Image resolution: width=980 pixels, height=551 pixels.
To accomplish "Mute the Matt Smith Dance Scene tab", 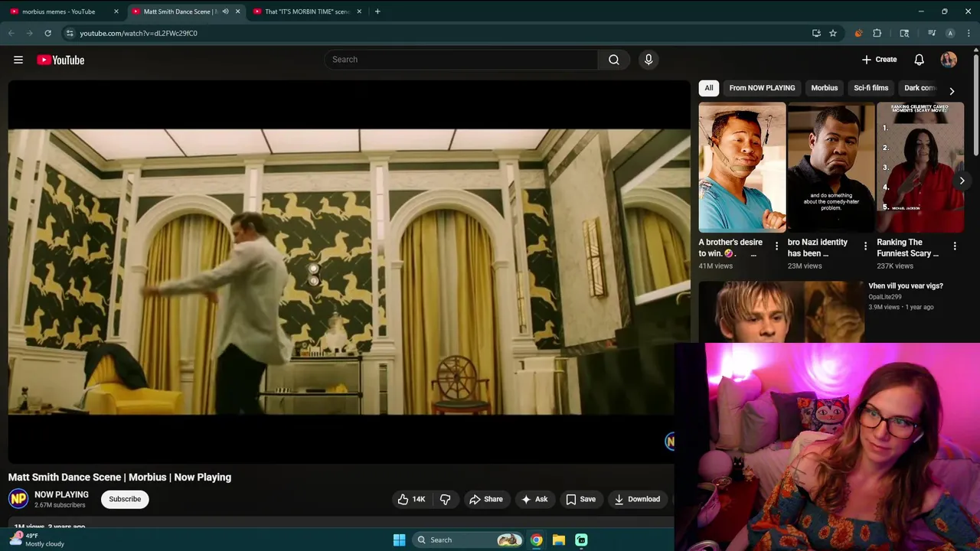I will [x=225, y=11].
